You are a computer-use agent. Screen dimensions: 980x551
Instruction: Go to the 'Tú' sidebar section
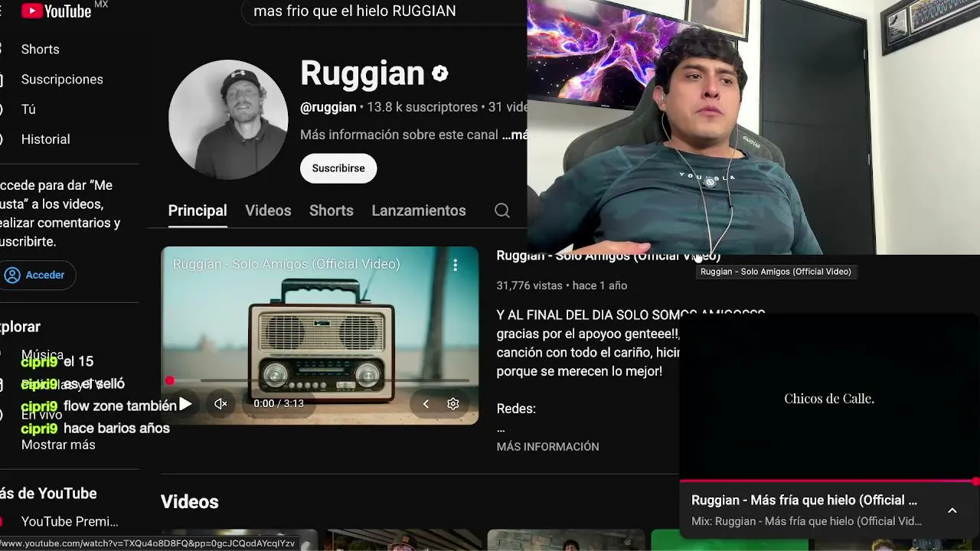(28, 109)
